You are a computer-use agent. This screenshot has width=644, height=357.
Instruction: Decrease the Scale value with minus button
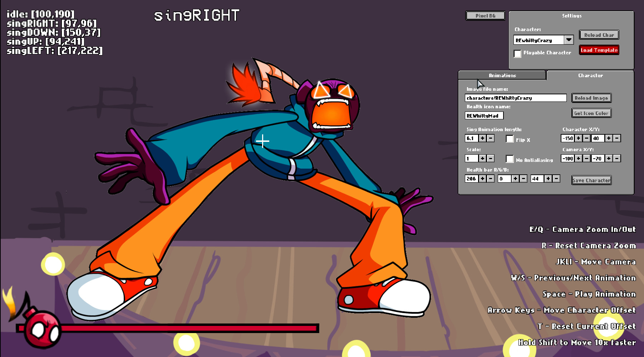pos(490,158)
